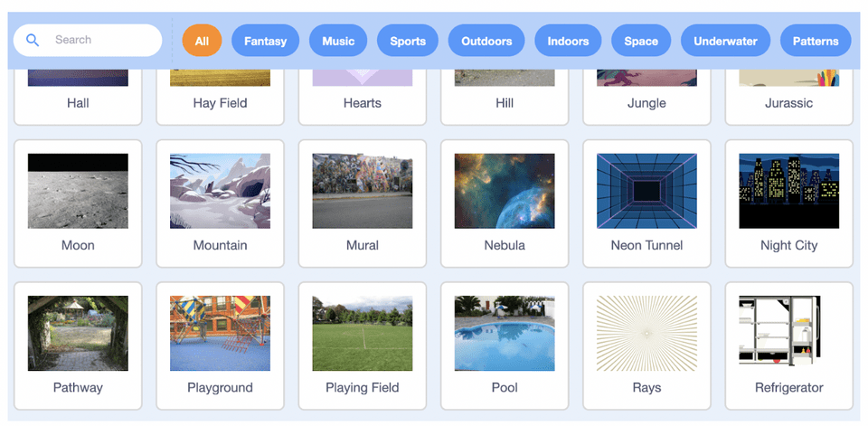Select the Mural backdrop image
This screenshot has height=426, width=868.
click(363, 204)
